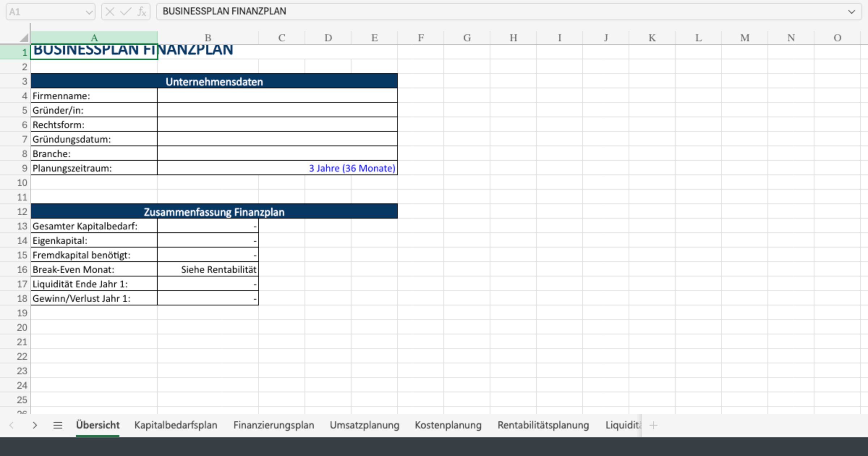This screenshot has height=456, width=868.
Task: Click the '3 Jahre (36 Monate)' value
Action: tap(352, 168)
